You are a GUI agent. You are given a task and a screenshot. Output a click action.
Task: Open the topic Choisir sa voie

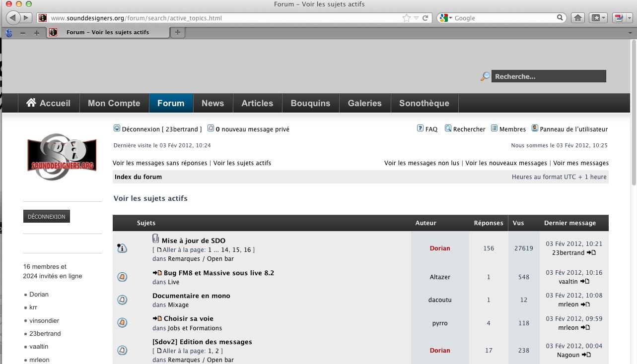click(x=188, y=318)
